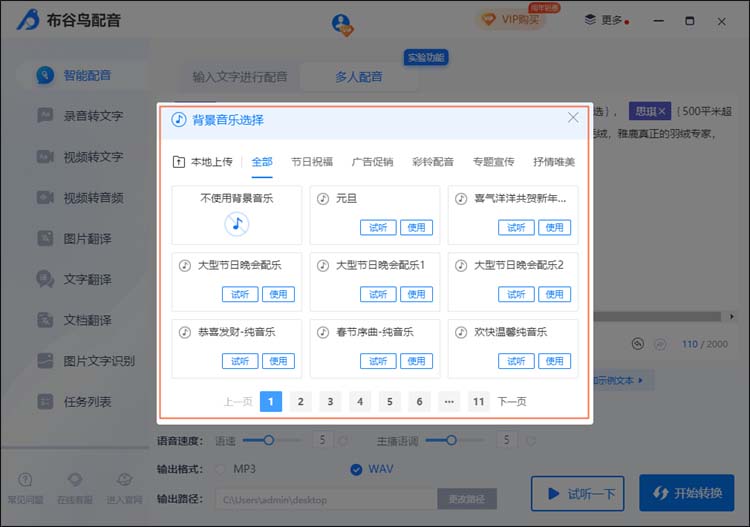Select the 图片翻译 sidebar icon
This screenshot has height=527, width=750.
click(45, 238)
